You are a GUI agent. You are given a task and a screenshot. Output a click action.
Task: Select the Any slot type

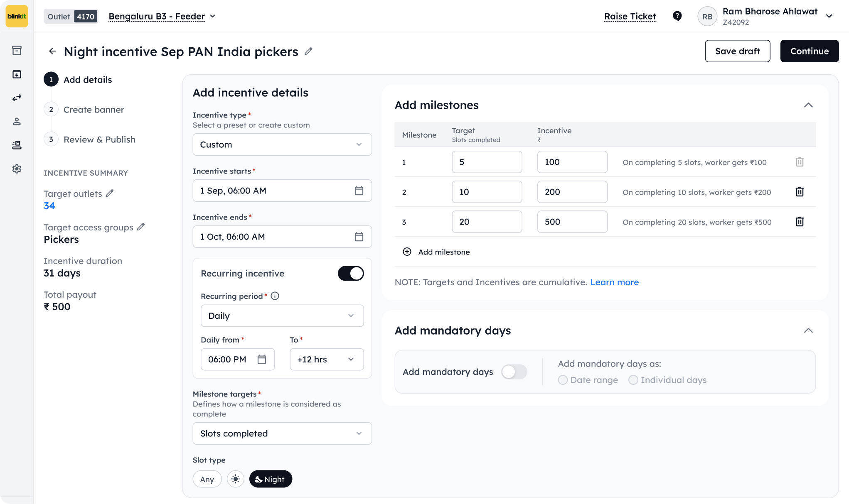tap(207, 479)
